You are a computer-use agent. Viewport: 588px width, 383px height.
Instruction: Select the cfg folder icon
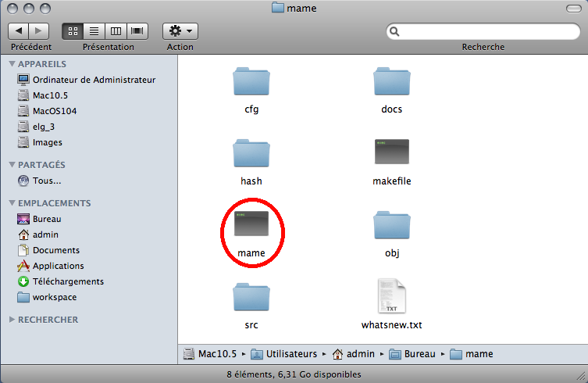pos(251,81)
